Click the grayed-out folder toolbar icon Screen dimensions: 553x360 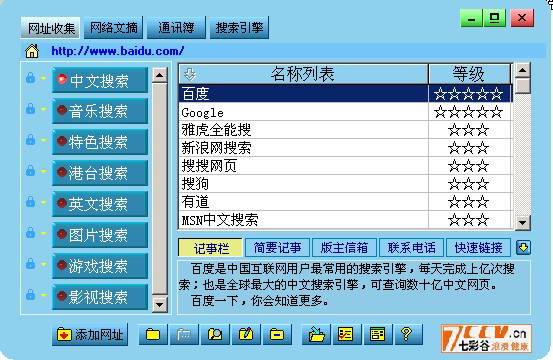[184, 334]
